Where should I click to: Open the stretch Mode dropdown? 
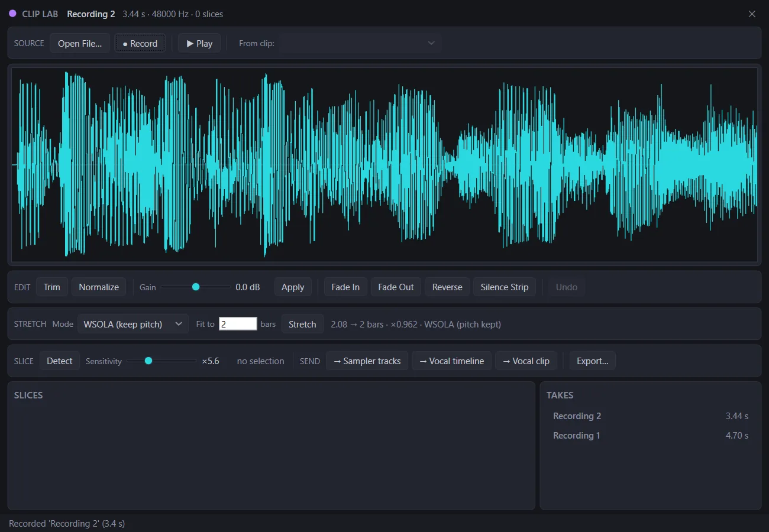coord(133,324)
